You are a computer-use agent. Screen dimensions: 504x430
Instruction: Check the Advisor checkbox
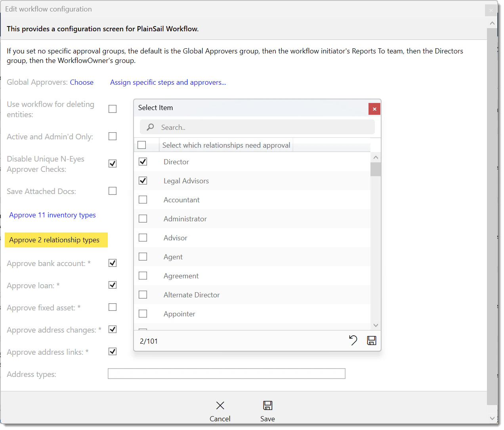click(143, 238)
